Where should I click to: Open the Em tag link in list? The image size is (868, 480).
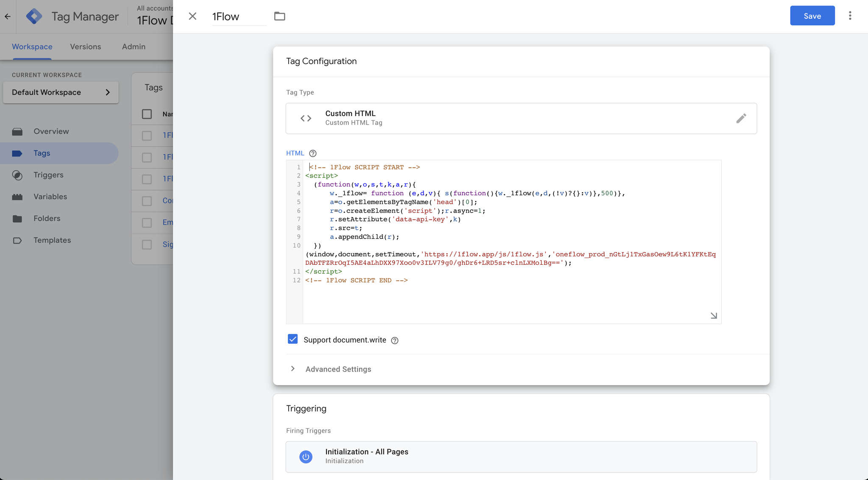(x=168, y=222)
